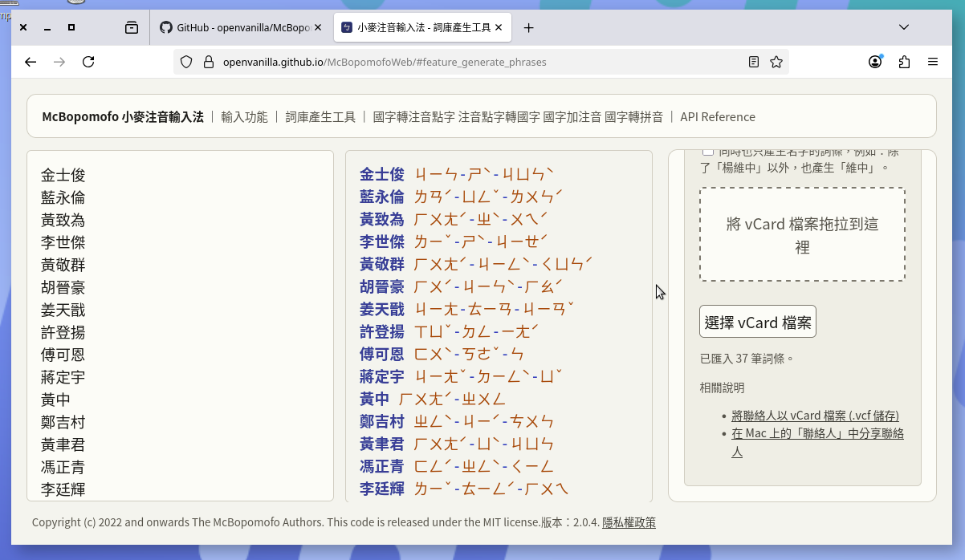Click the output phrase 黃中 with bopomofo
Viewport: 965px width, 560px height.
click(433, 399)
